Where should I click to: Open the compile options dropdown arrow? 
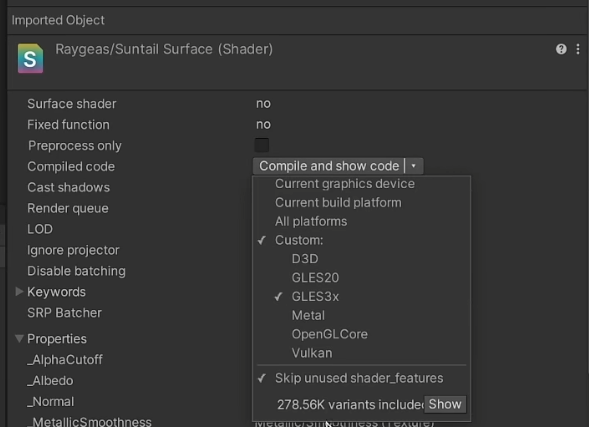click(414, 166)
